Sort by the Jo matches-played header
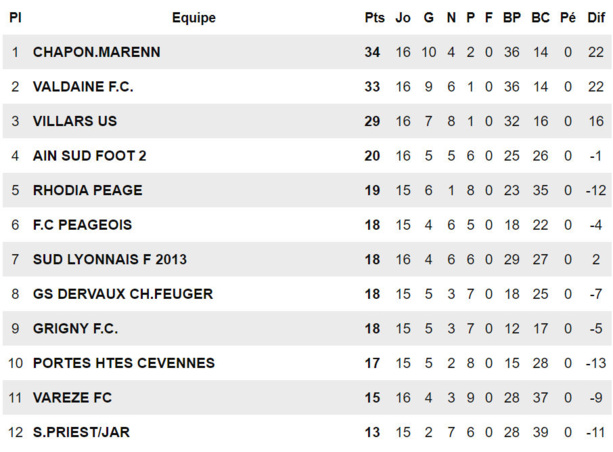The image size is (613, 452). (x=403, y=18)
